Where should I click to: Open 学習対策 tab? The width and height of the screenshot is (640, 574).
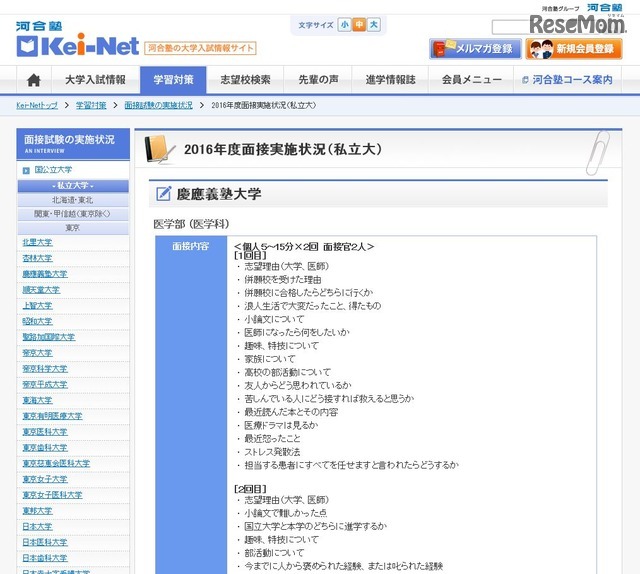(173, 80)
